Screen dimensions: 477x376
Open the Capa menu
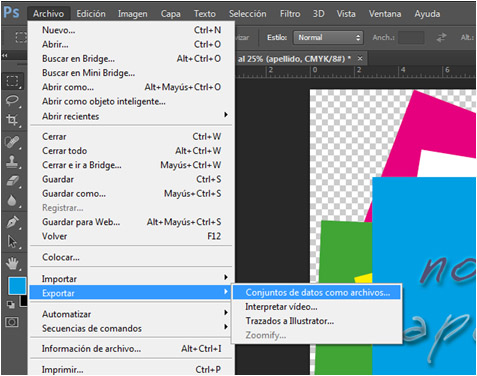pyautogui.click(x=171, y=14)
